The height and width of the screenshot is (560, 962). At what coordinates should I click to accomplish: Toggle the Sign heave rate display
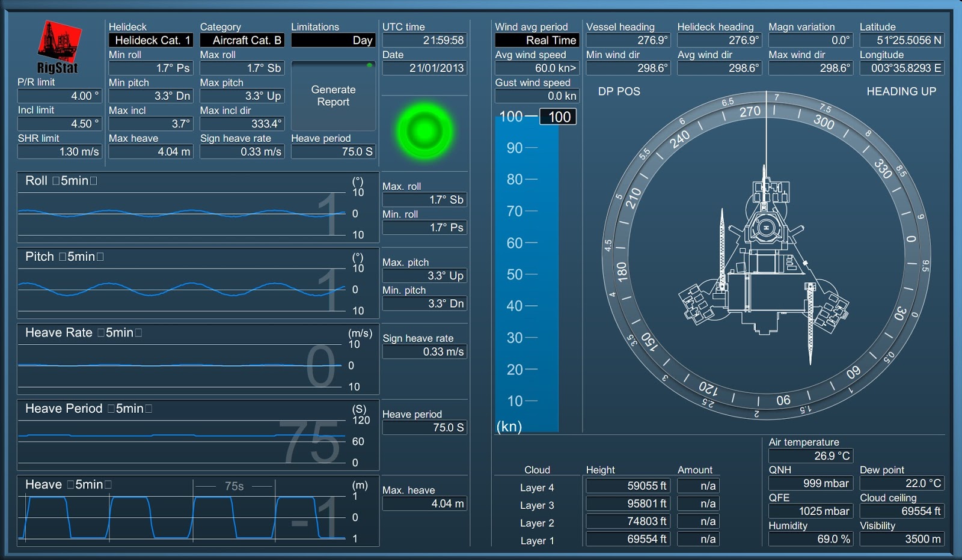click(424, 352)
